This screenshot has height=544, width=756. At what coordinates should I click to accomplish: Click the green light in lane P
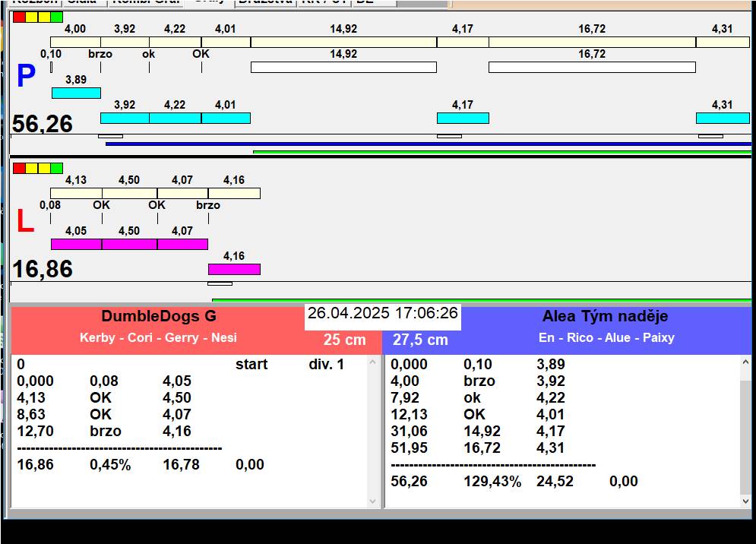click(x=56, y=17)
